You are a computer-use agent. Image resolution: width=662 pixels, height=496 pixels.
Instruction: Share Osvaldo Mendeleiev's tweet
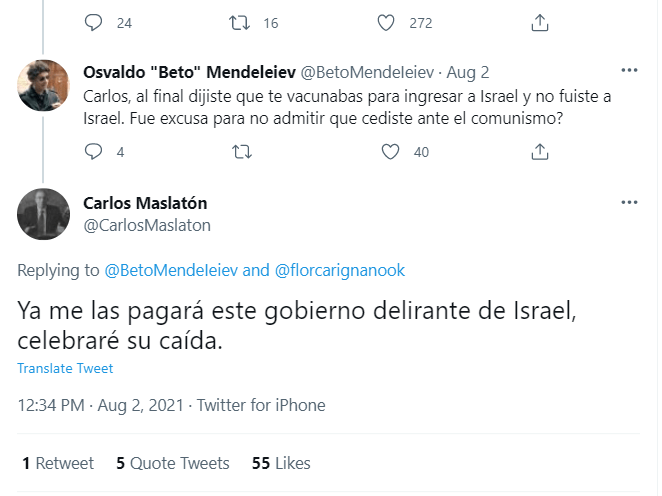point(540,152)
